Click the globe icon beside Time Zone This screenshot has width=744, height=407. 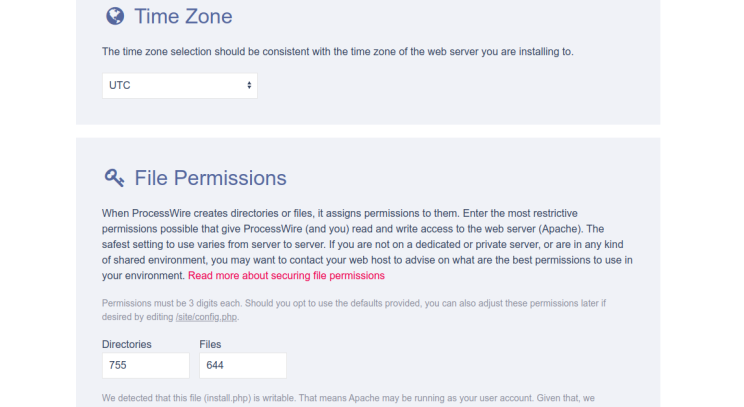coord(115,16)
